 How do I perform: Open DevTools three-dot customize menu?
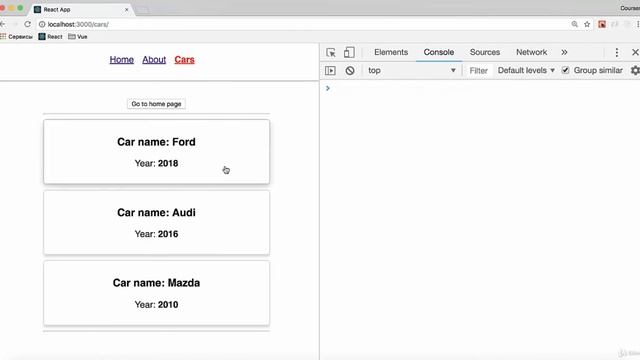617,52
